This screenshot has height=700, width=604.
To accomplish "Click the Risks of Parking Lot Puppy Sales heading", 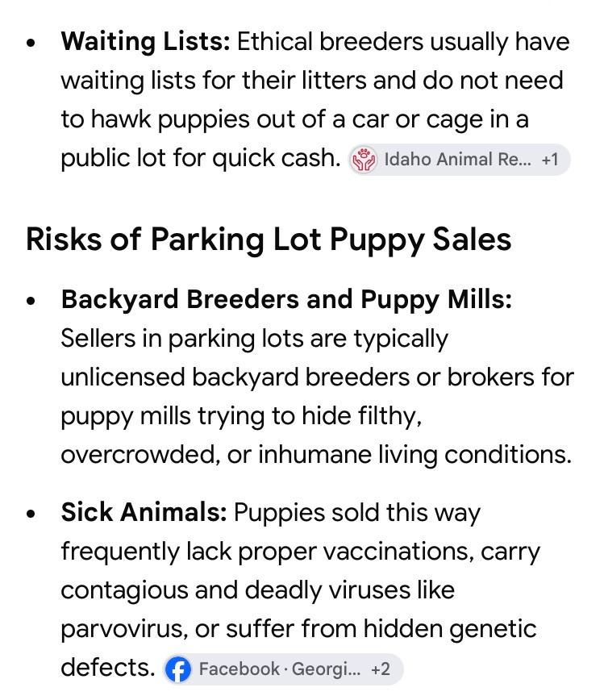I will 269,240.
